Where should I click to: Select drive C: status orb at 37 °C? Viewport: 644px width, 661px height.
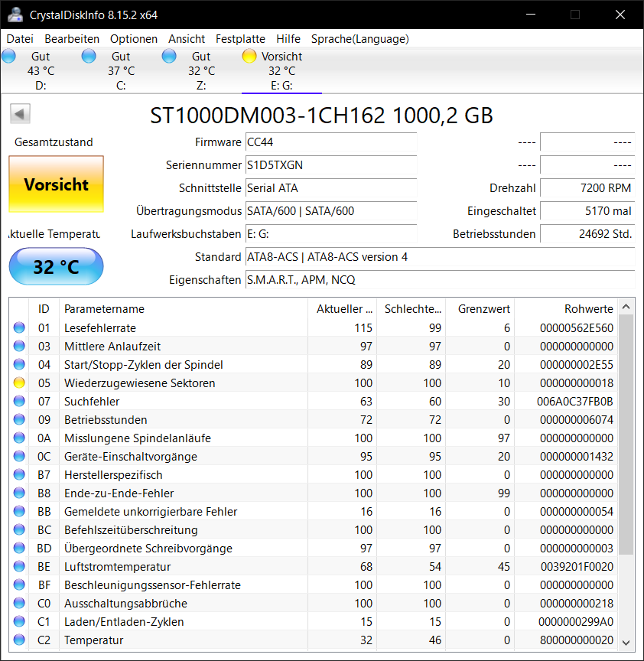(x=89, y=56)
